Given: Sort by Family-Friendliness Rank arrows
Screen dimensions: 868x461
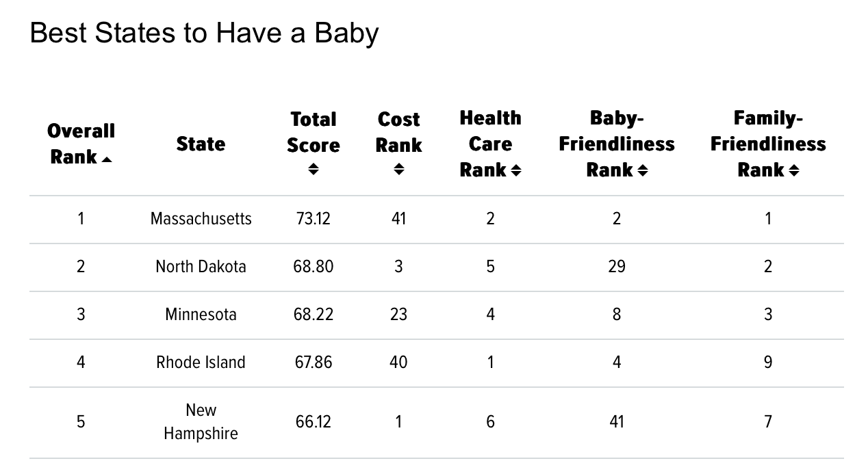Looking at the screenshot, I should [x=793, y=170].
